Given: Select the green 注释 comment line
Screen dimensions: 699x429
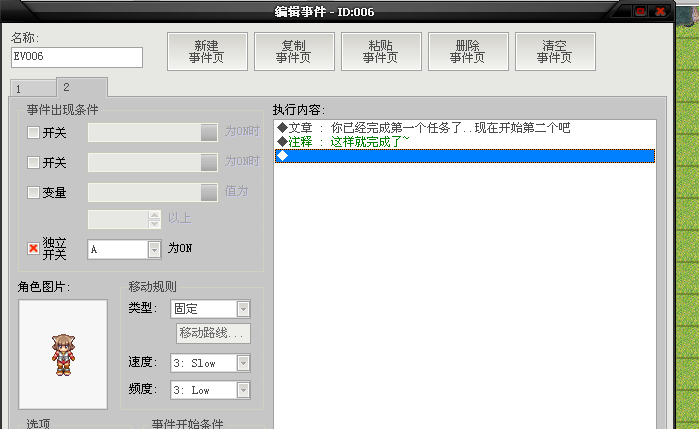Looking at the screenshot, I should [x=465, y=142].
